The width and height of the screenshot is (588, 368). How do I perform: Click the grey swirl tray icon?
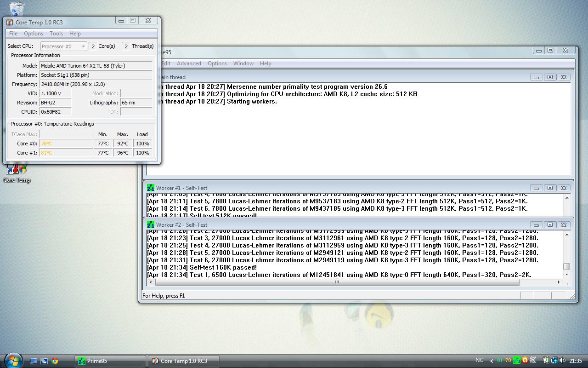(x=533, y=361)
